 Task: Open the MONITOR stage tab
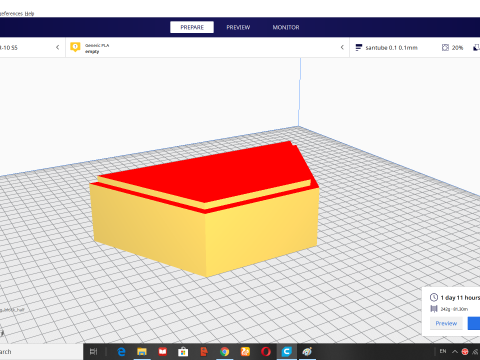pyautogui.click(x=286, y=27)
